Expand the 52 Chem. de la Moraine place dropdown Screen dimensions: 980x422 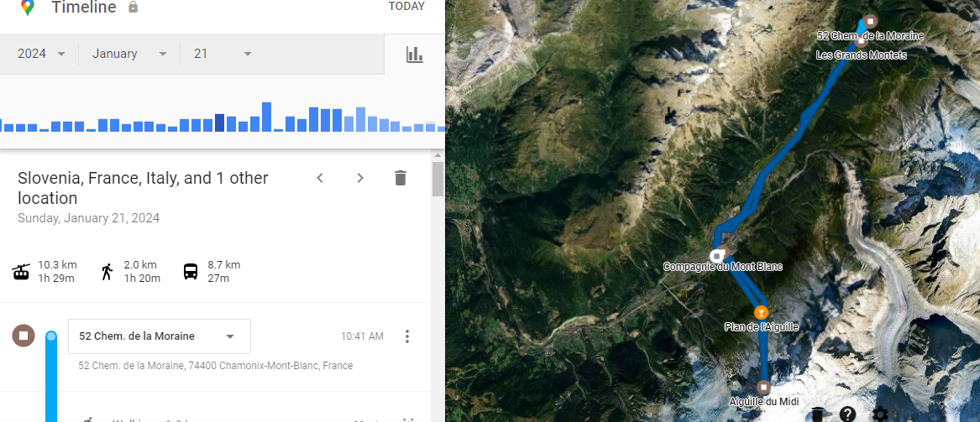point(230,336)
